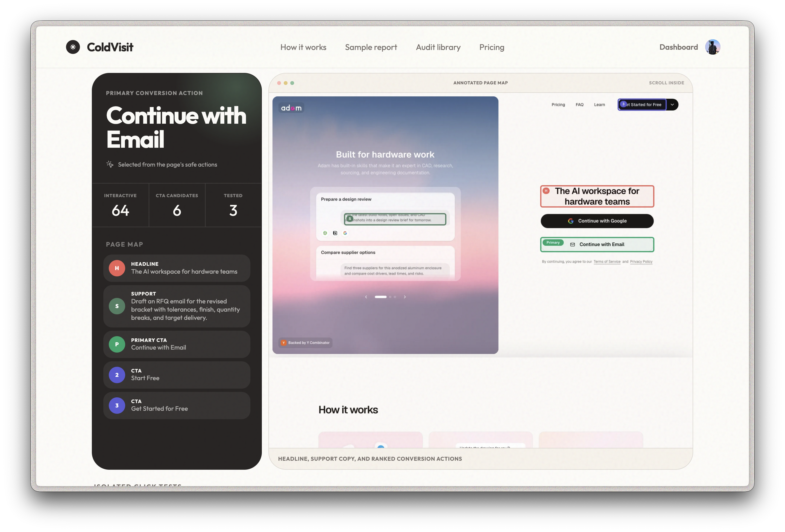Select the red H badge in the Headline row
Image resolution: width=785 pixels, height=532 pixels.
(117, 268)
